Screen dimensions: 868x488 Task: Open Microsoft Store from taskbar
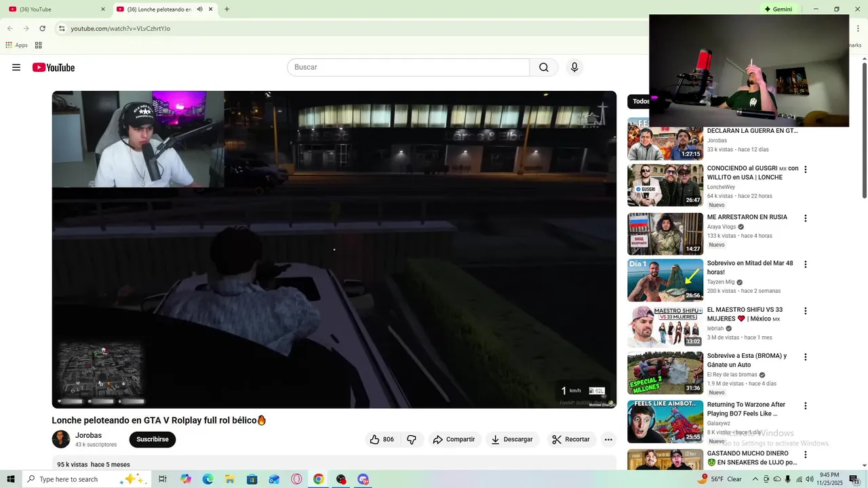point(252,479)
